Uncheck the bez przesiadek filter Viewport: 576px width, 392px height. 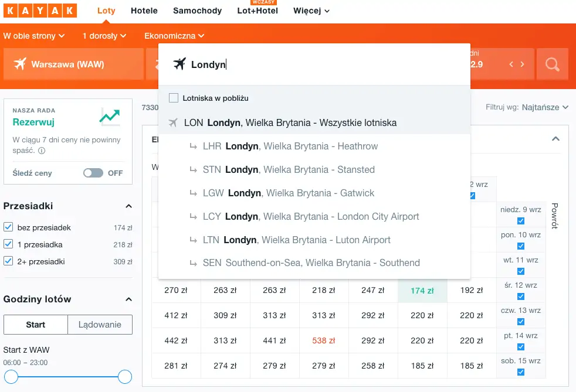point(8,227)
